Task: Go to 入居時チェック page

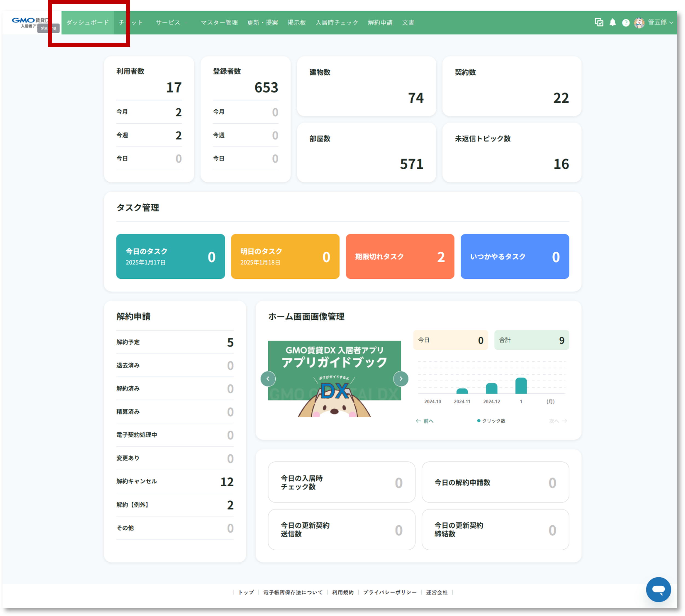Action: (x=337, y=22)
